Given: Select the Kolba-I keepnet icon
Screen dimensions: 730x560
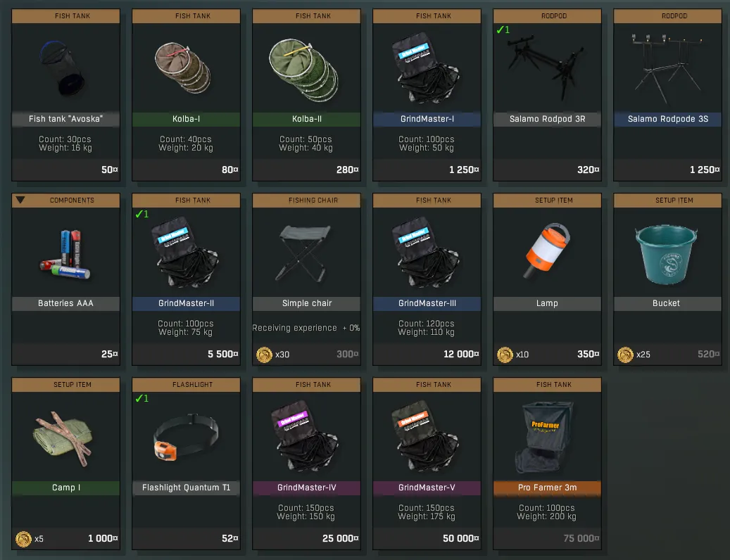Looking at the screenshot, I should tap(183, 67).
